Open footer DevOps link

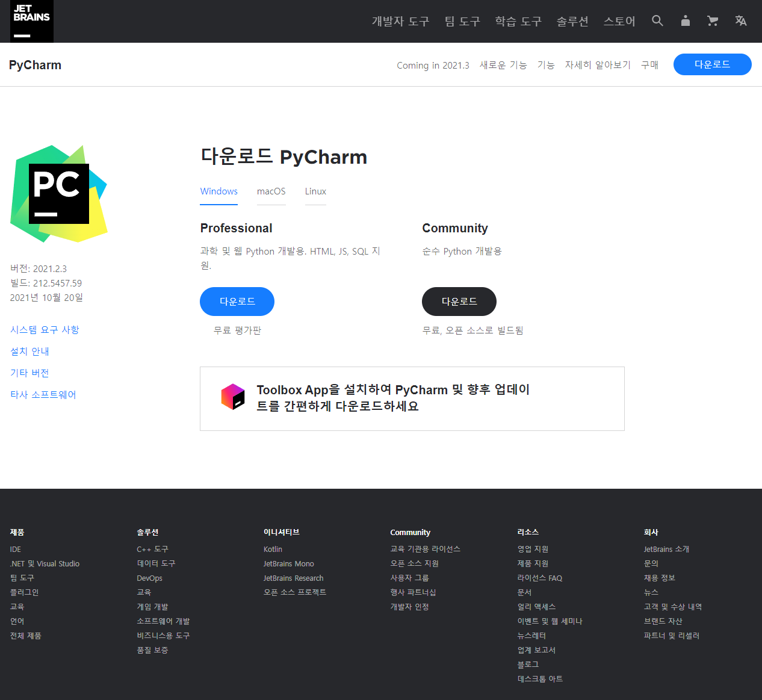pyautogui.click(x=149, y=578)
